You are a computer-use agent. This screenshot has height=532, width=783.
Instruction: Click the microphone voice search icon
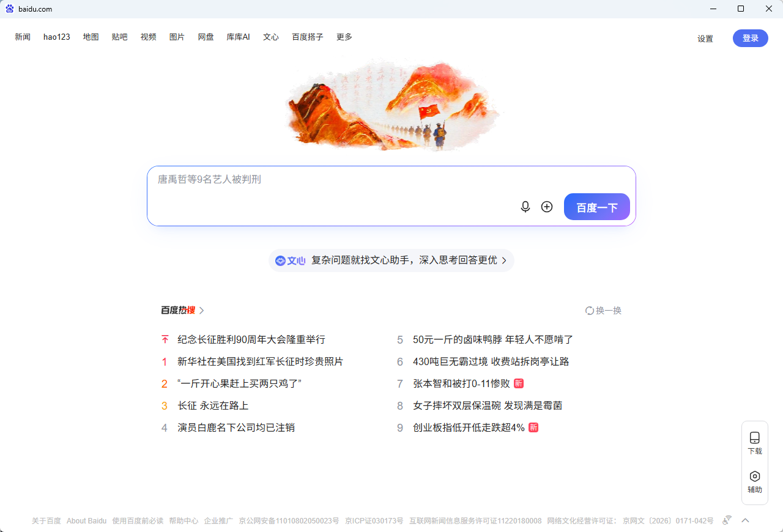click(525, 207)
